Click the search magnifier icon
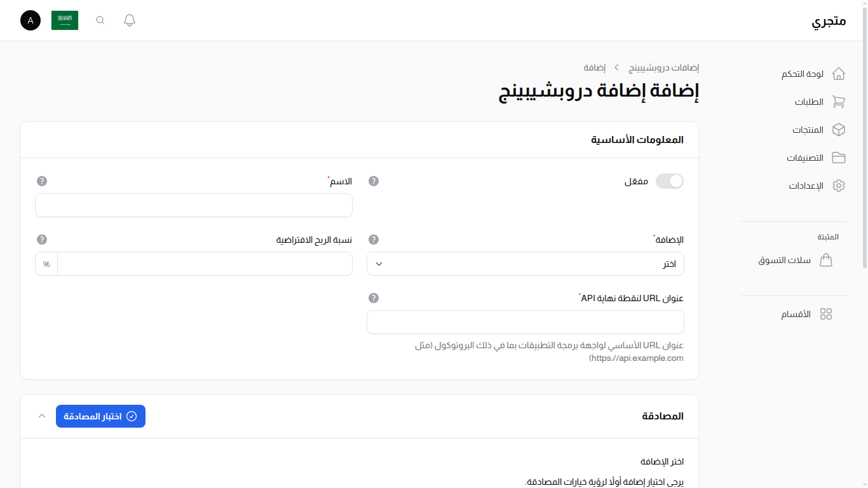868x488 pixels. [100, 20]
